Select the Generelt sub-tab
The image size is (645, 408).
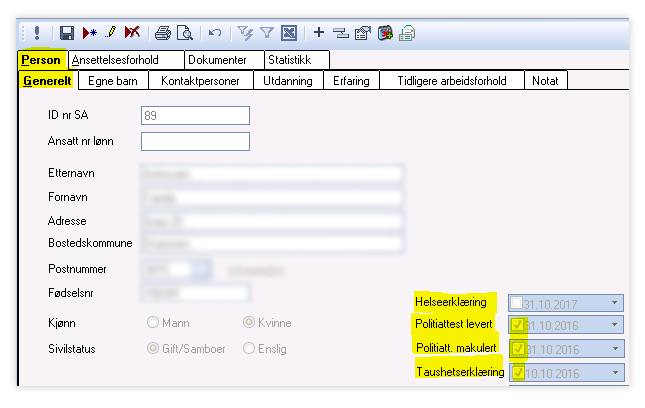[x=47, y=81]
